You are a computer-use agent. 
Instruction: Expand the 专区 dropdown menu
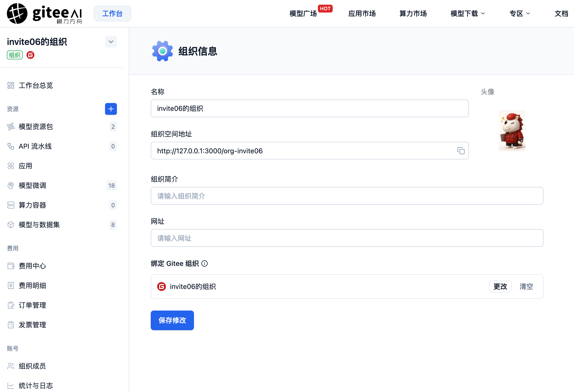coord(519,13)
